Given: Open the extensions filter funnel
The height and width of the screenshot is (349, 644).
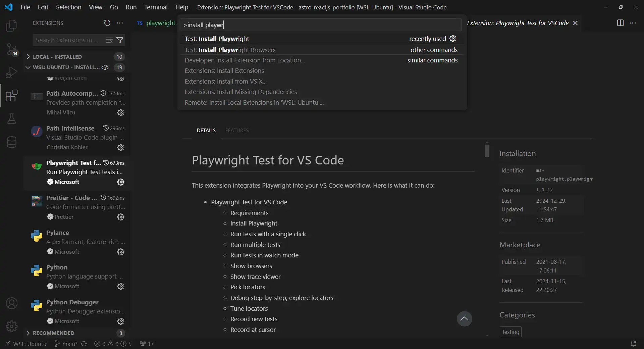Looking at the screenshot, I should [x=120, y=40].
